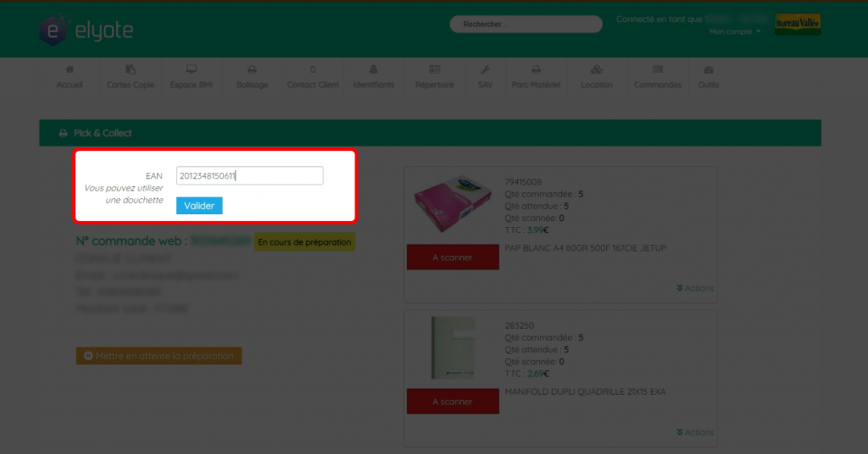Click the elyote logo
Viewport: 868px width, 454px height.
[86, 30]
